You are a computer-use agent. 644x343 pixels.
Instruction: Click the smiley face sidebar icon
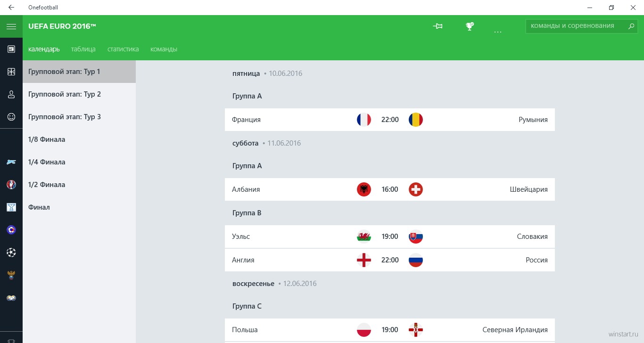11,117
